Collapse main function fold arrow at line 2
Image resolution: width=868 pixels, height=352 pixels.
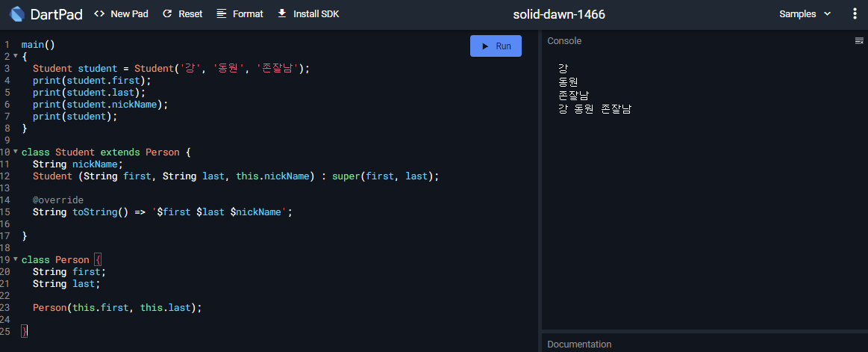[16, 56]
